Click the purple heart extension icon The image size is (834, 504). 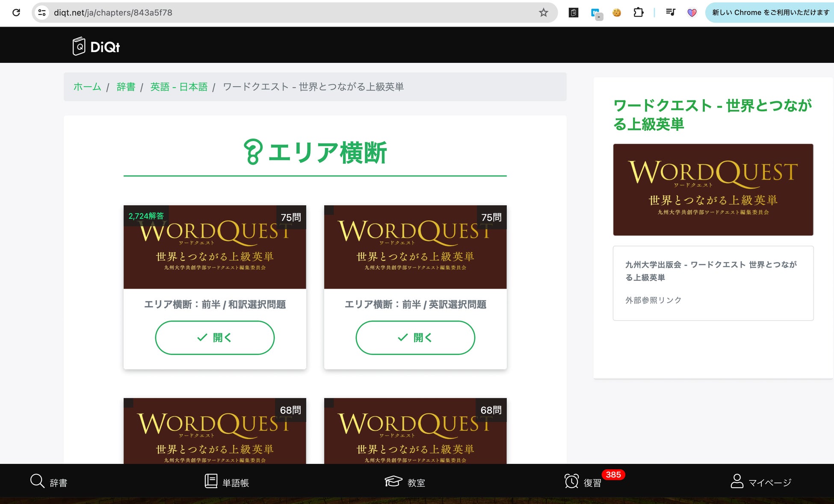692,12
